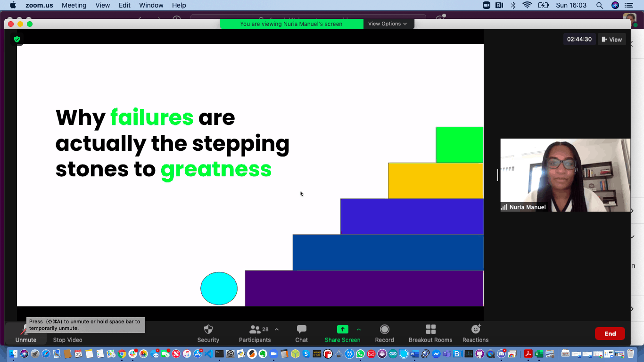The height and width of the screenshot is (362, 644).
Task: Click the yellow step block on slide
Action: tap(436, 181)
